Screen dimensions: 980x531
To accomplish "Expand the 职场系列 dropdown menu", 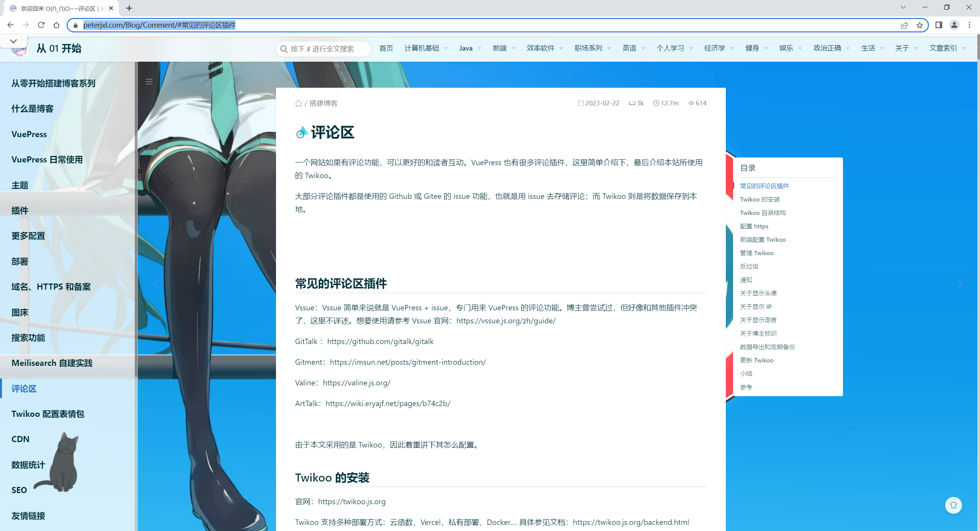I will 592,48.
